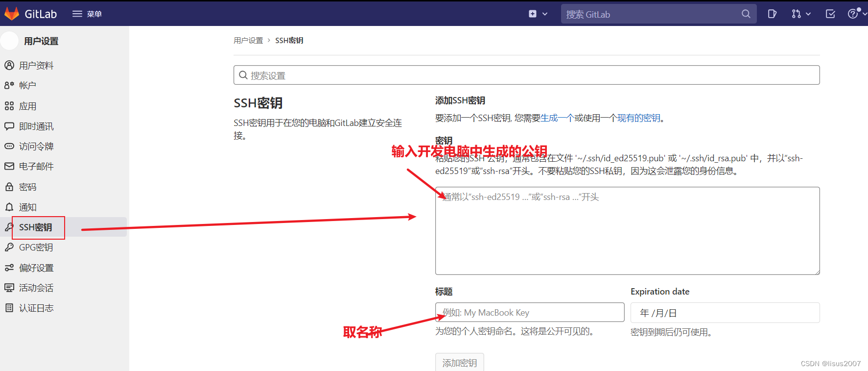Click the 用户设置 sidebar header
The width and height of the screenshot is (868, 371).
tap(41, 41)
